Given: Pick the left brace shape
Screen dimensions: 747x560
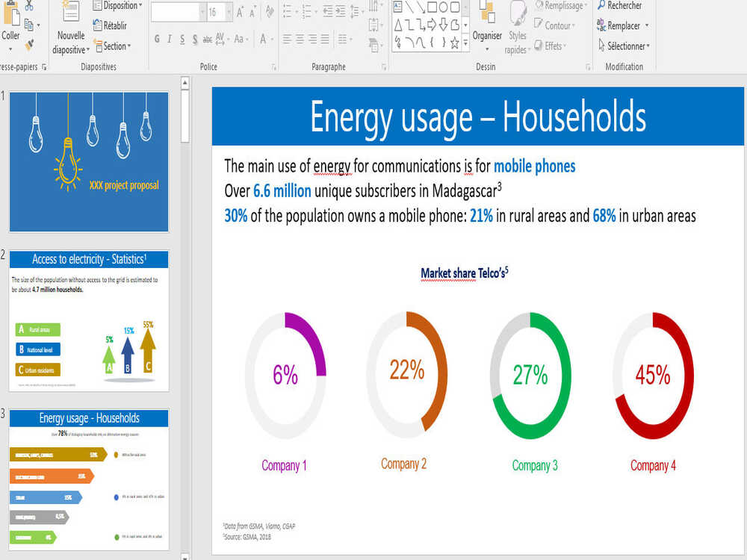Looking at the screenshot, I should click(x=432, y=43).
